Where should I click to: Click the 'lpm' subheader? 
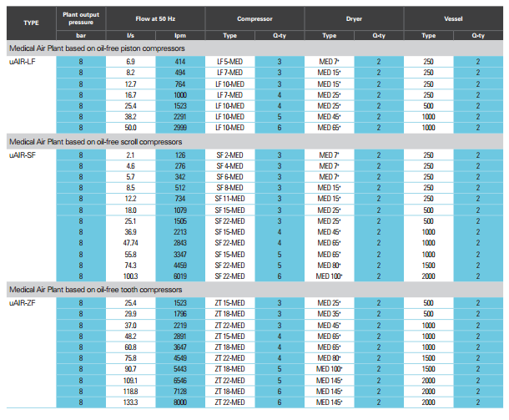180,35
